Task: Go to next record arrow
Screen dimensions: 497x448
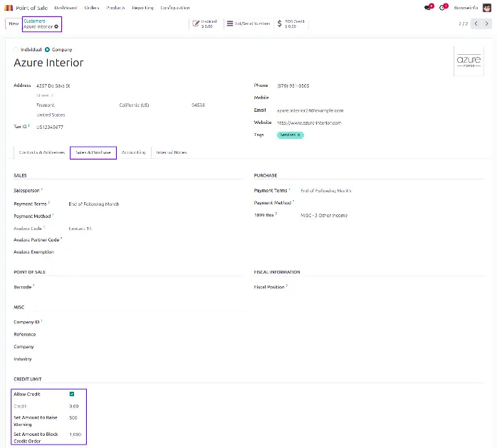Action: click(x=488, y=24)
